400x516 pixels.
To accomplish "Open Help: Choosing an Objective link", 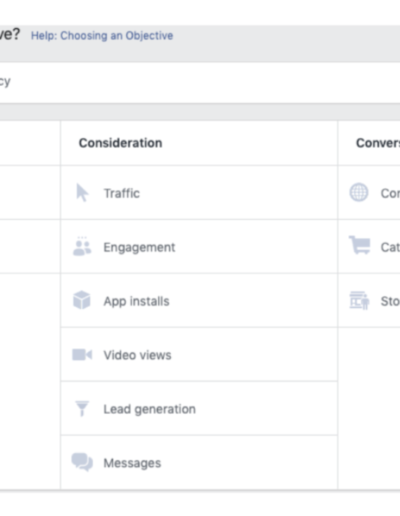I will click(x=102, y=35).
